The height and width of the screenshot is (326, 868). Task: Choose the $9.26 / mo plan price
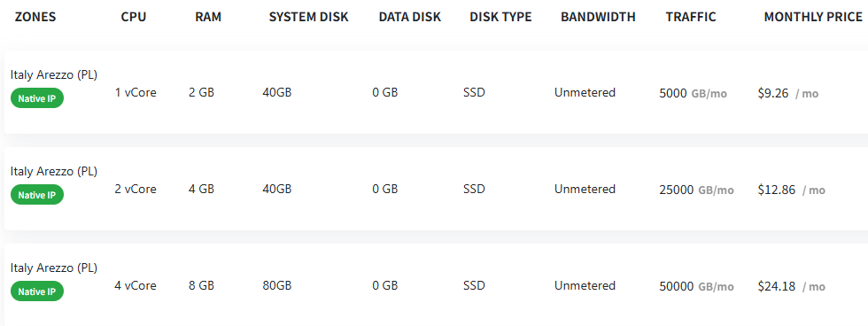[x=787, y=94]
